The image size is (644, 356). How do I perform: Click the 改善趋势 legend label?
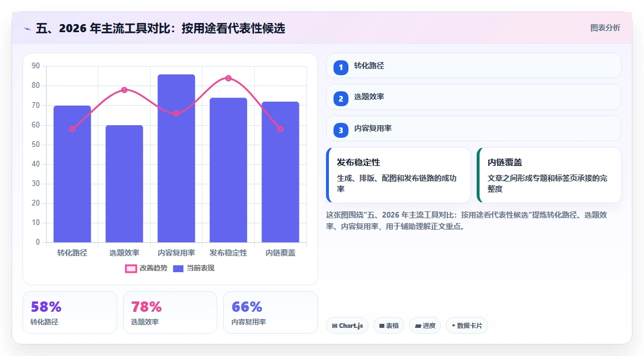click(154, 268)
